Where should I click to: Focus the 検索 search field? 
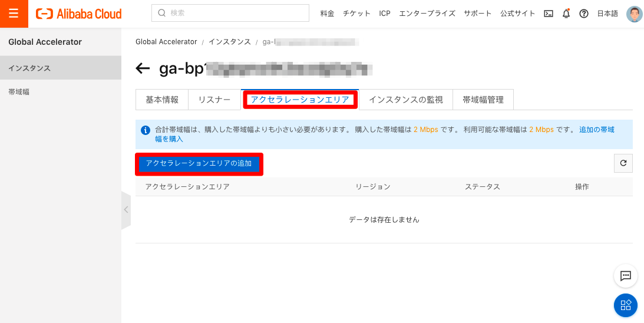(230, 13)
